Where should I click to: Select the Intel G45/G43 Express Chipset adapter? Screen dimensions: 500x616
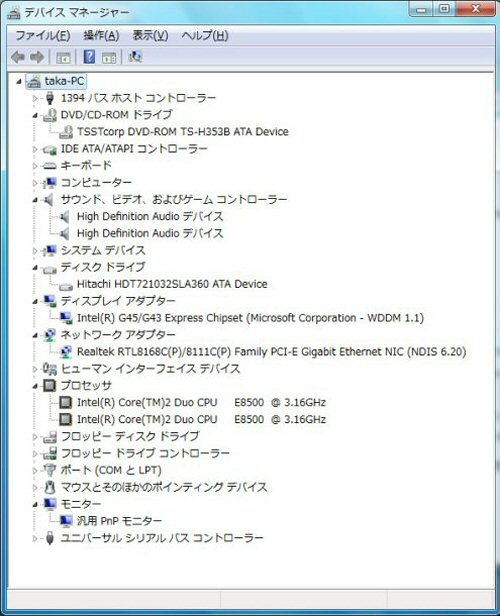coord(250,318)
